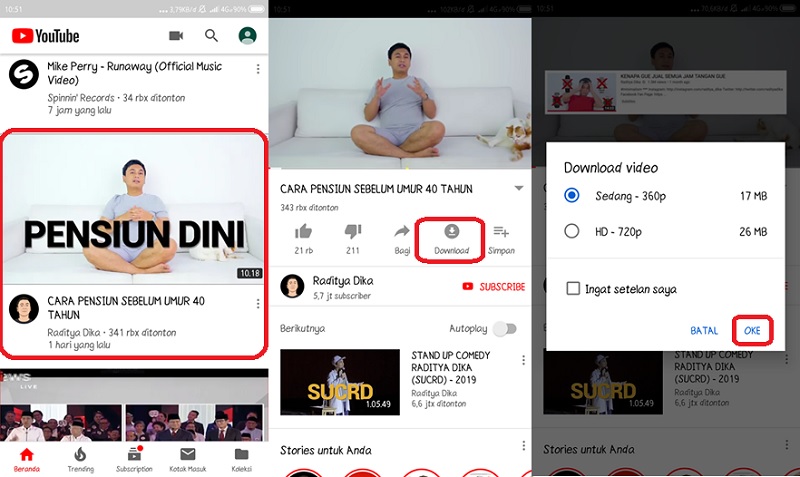This screenshot has height=477, width=800.
Task: Tap the 26 MB size label
Action: click(753, 232)
